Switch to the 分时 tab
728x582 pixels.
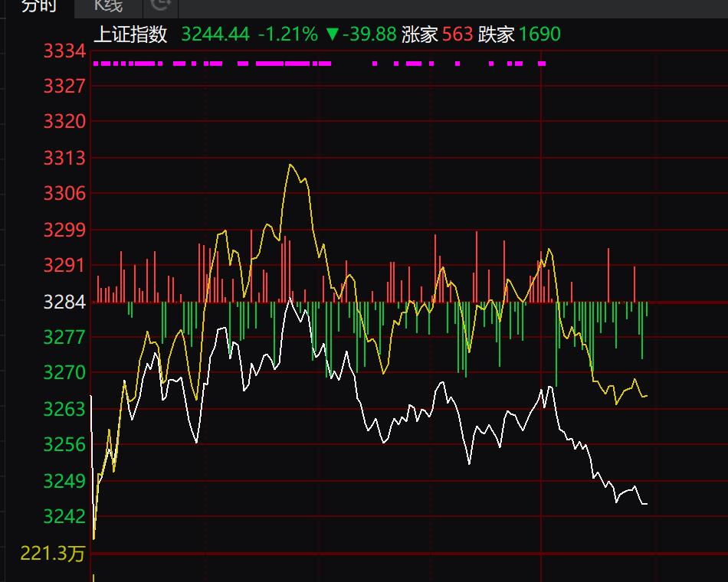(39, 6)
